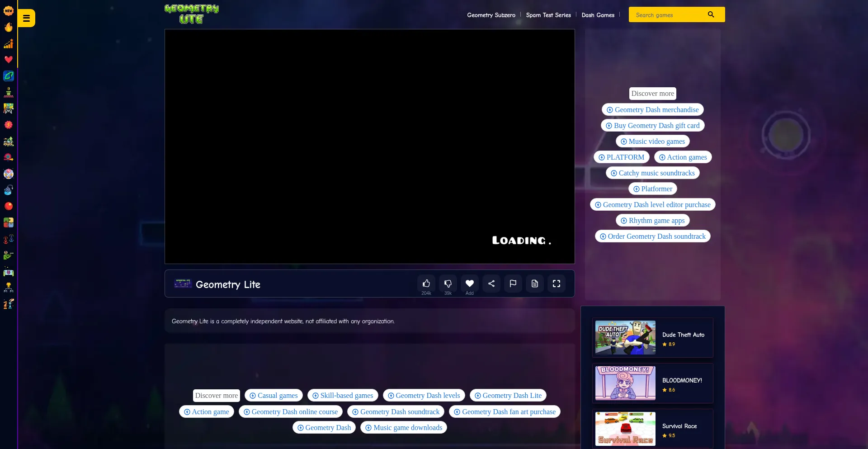Open the game description document icon
This screenshot has width=868, height=449.
pyautogui.click(x=534, y=284)
